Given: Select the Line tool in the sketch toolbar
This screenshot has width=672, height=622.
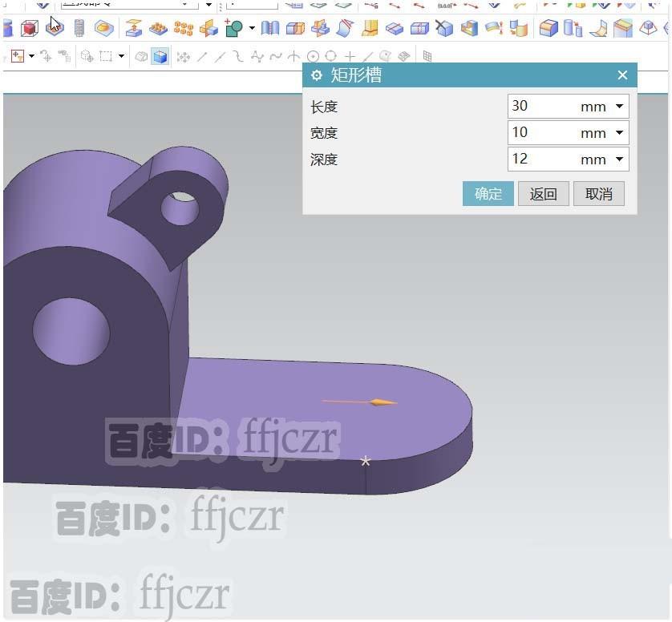Looking at the screenshot, I should point(202,55).
